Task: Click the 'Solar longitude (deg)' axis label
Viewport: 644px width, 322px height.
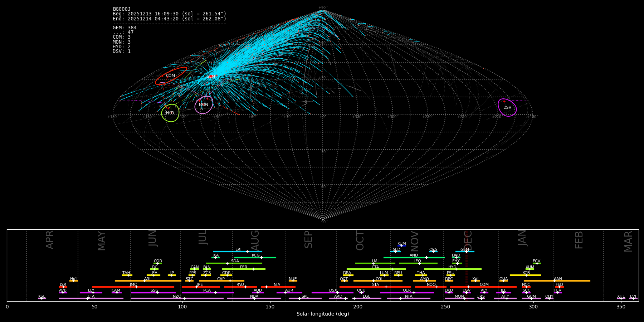Action: click(323, 314)
